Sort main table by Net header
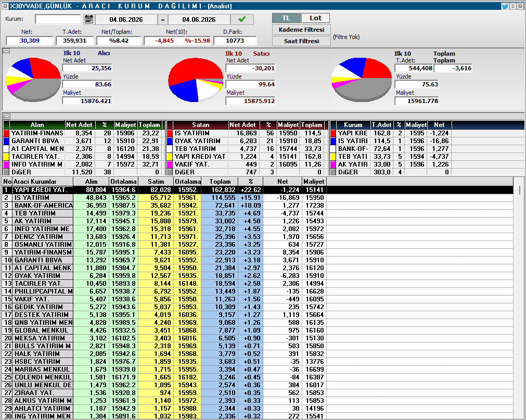The image size is (526, 420). [283, 182]
